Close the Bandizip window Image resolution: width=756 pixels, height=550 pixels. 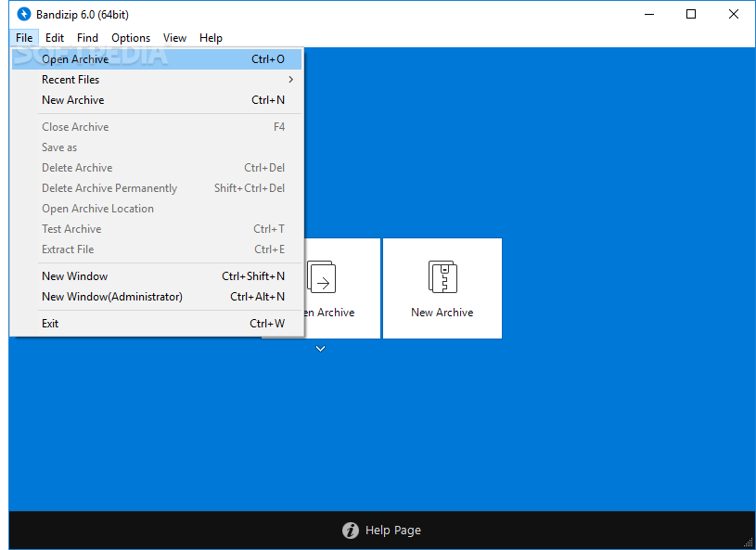(734, 15)
